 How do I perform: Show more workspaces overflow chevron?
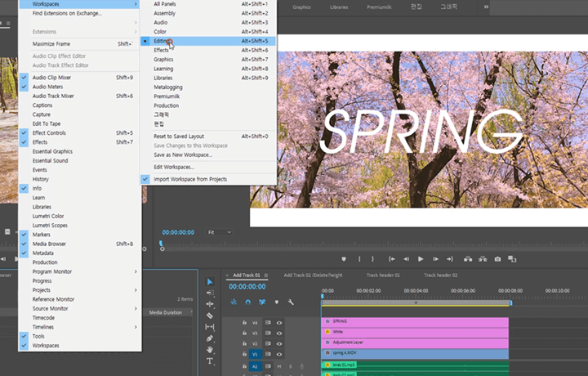[x=486, y=7]
